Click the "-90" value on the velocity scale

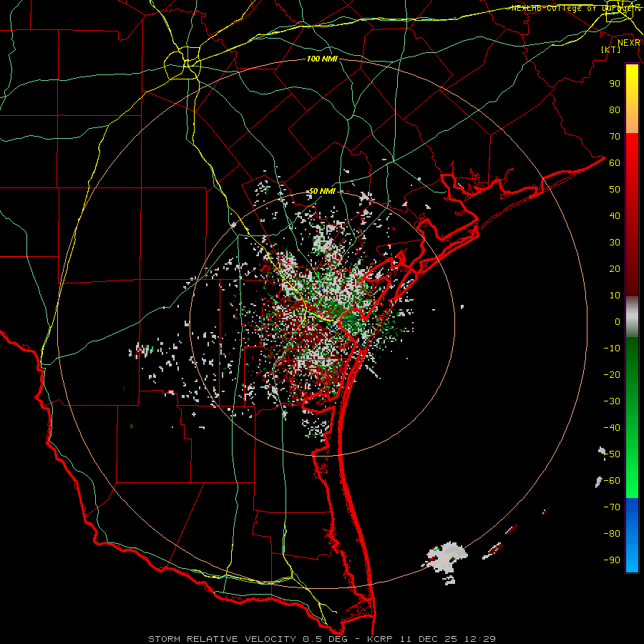point(612,560)
